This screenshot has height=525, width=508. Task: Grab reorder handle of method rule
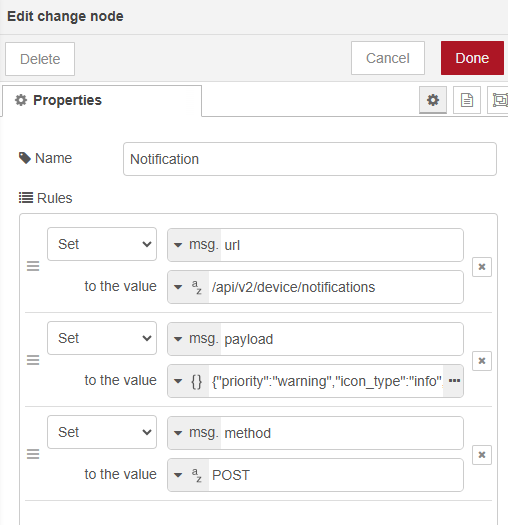click(33, 454)
